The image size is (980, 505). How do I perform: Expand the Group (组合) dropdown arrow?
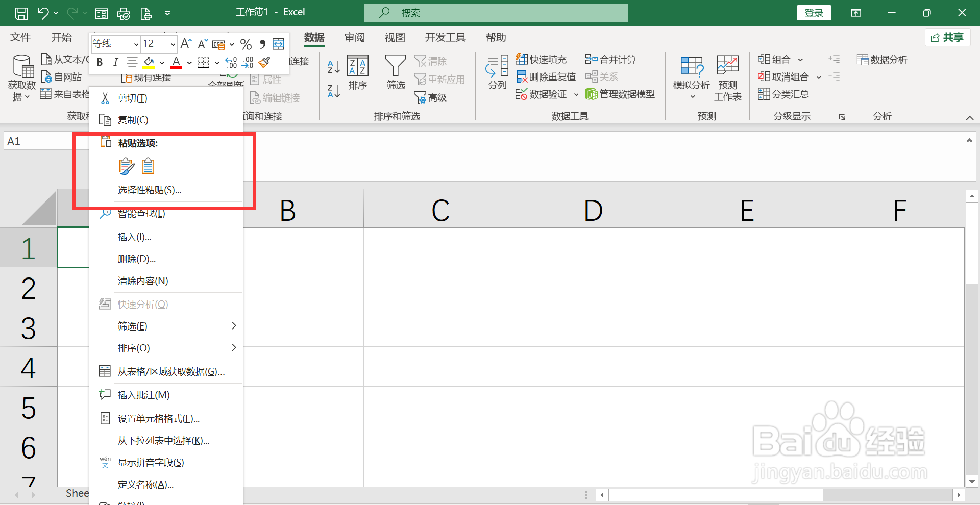(x=800, y=60)
